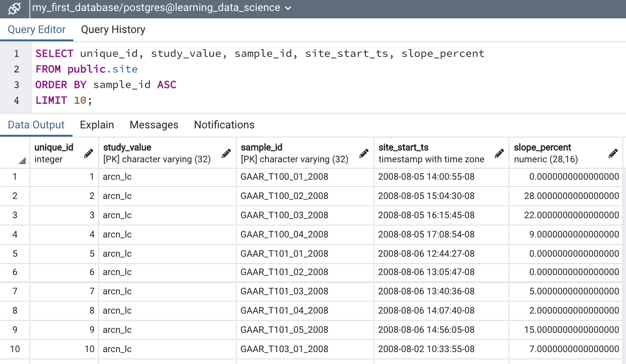
Task: Select the Query Editor tab
Action: (x=37, y=30)
